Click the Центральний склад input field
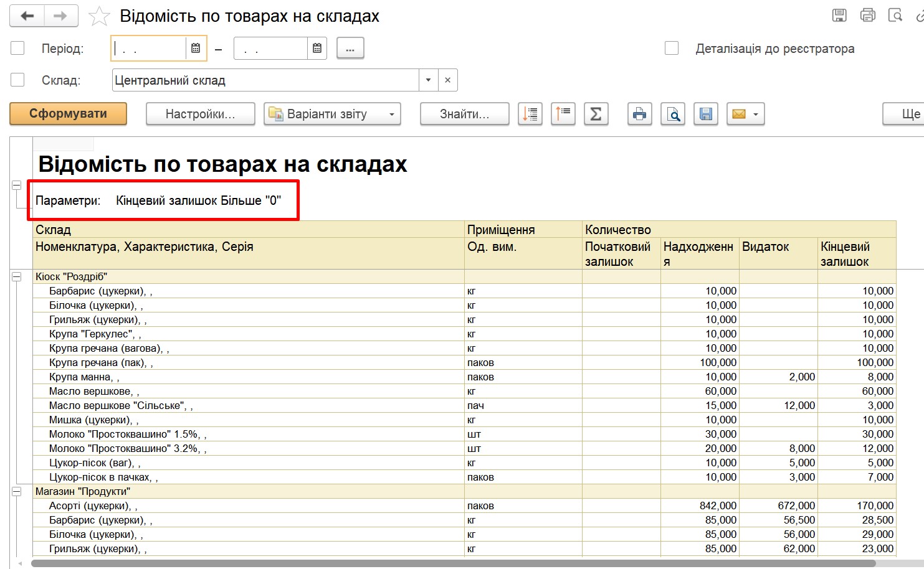Viewport: 924px width, 569px height. tap(265, 80)
